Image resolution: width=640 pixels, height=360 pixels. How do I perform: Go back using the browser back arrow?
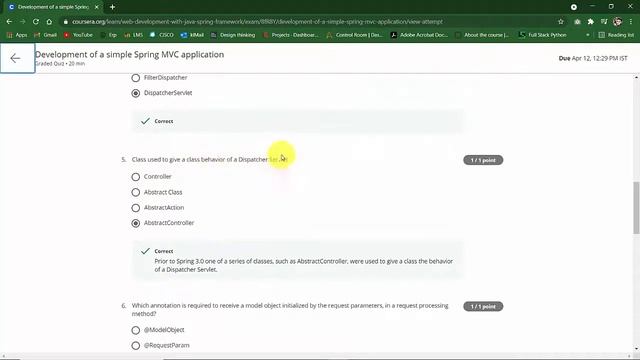[9, 22]
